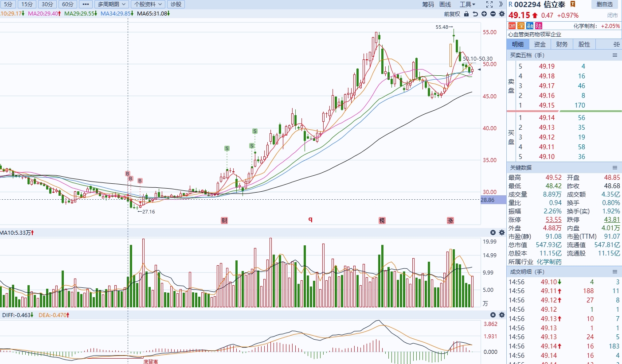The width and height of the screenshot is (622, 364).
Task: Toggle the chart lock icon
Action: 466,14
